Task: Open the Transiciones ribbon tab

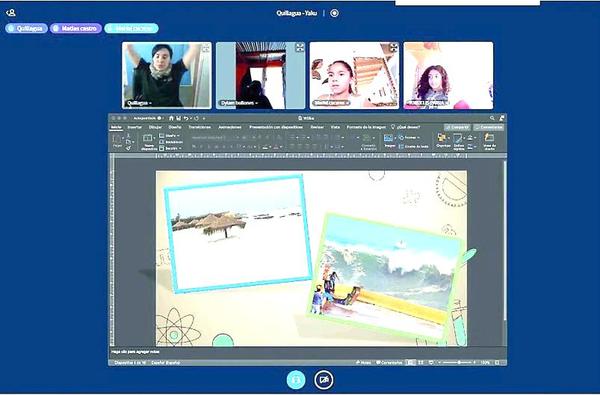Action: click(x=200, y=127)
